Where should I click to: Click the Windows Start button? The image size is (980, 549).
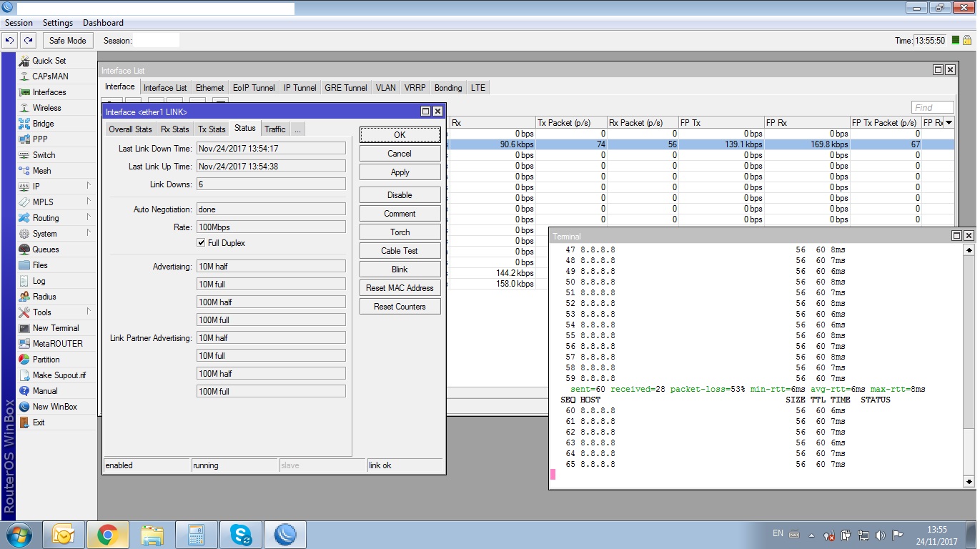pos(19,535)
